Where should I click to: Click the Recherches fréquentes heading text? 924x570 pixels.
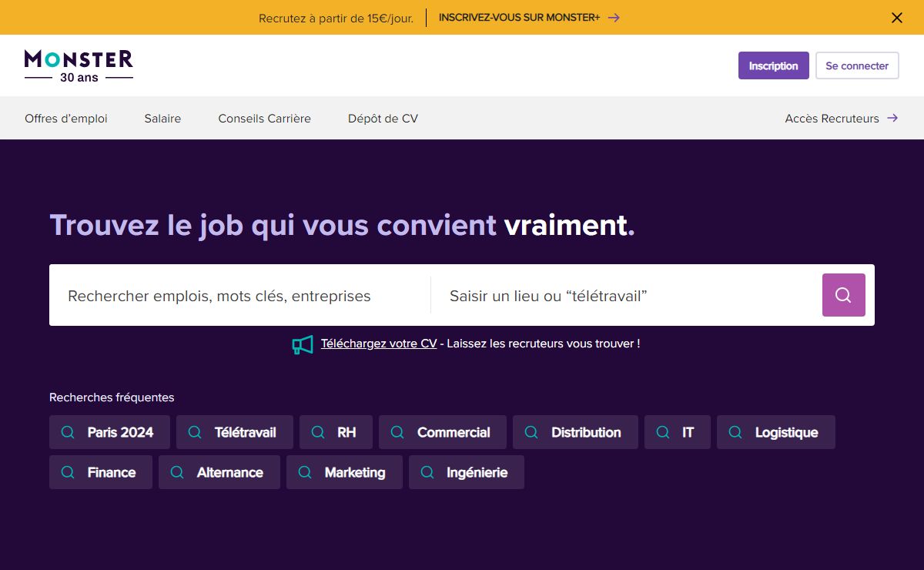tap(112, 397)
